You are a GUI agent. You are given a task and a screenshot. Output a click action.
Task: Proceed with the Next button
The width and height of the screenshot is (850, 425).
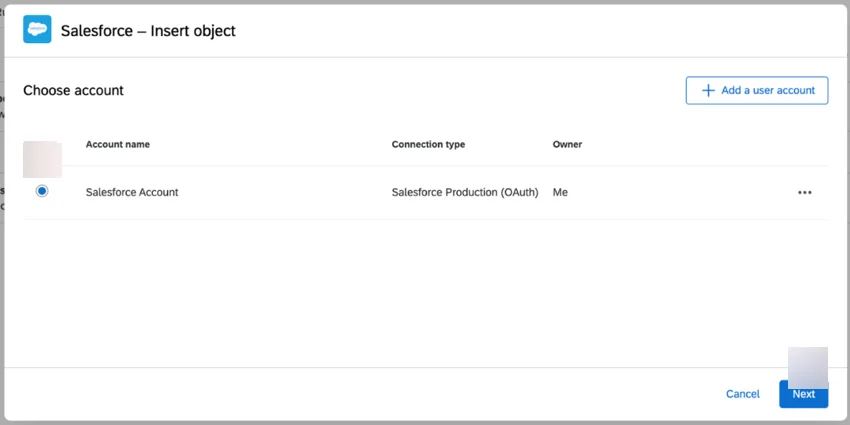click(803, 394)
